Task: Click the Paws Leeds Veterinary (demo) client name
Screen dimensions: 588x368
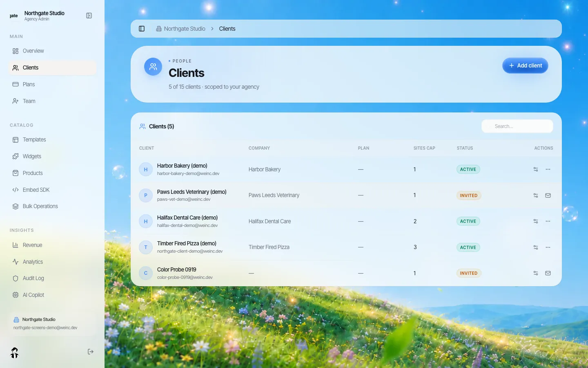Action: (x=192, y=192)
